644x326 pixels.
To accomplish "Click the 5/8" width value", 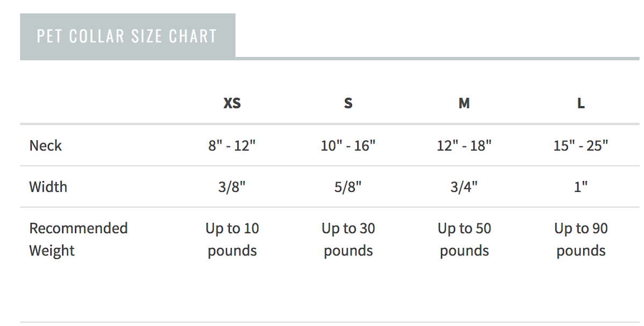I will 348,187.
